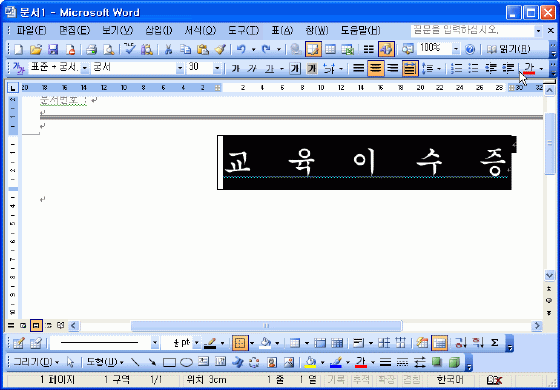This screenshot has width=560, height=390.
Task: Copy the selection
Action: point(185,49)
